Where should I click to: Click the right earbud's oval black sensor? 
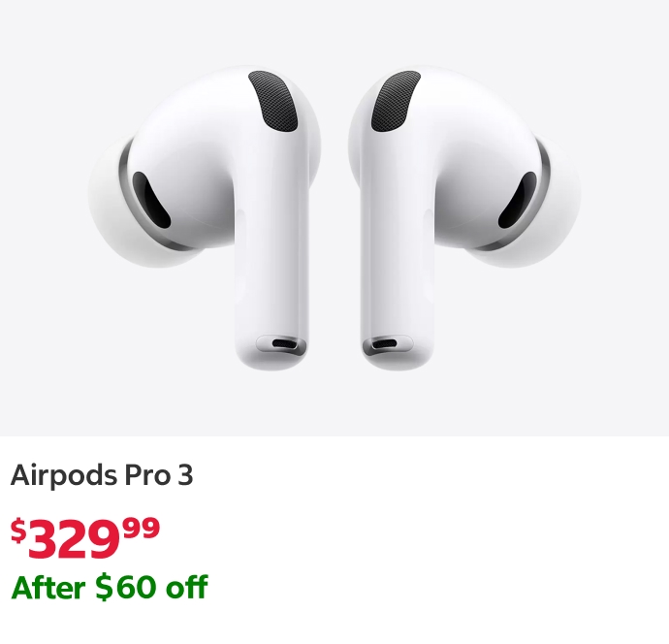pyautogui.click(x=518, y=201)
